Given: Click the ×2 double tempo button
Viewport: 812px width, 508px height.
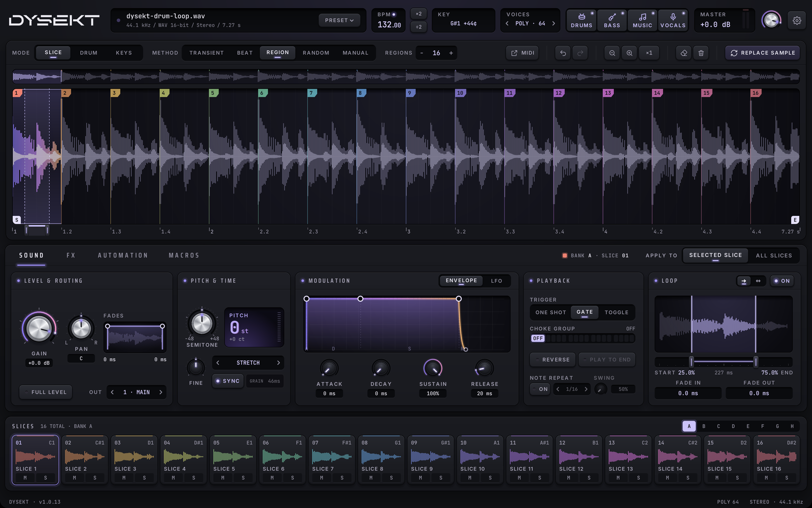Looking at the screenshot, I should 419,14.
